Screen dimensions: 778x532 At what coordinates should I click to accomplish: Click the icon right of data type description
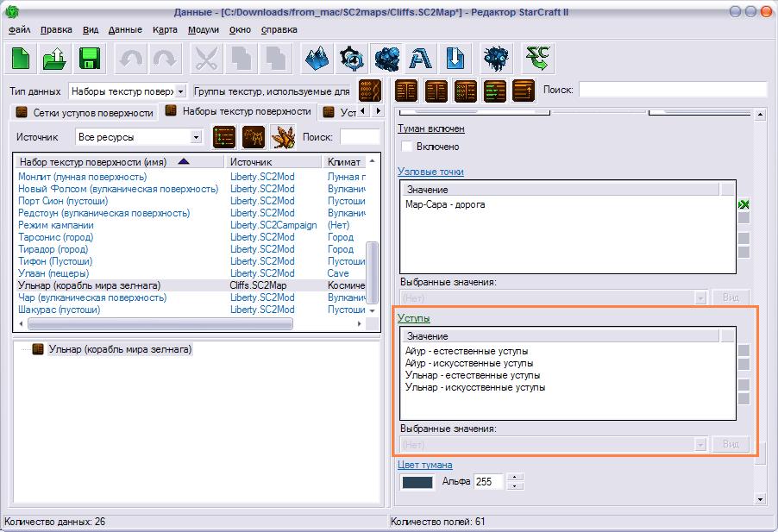[x=370, y=91]
